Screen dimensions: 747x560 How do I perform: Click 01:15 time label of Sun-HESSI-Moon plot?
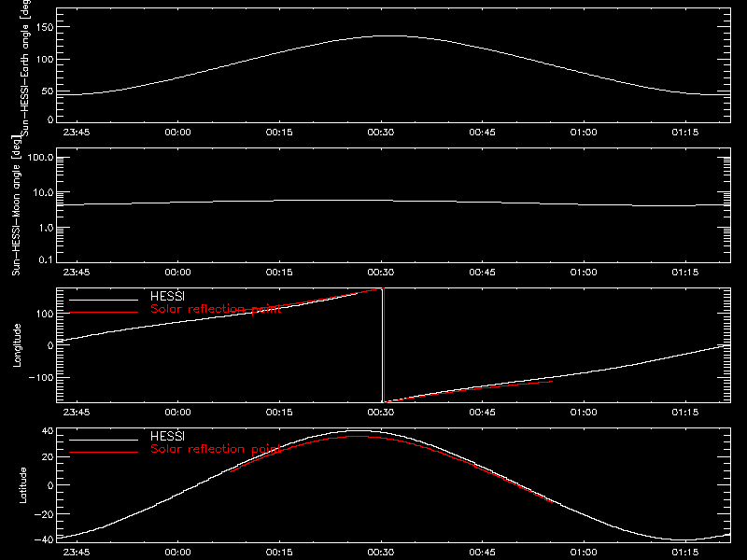(685, 272)
